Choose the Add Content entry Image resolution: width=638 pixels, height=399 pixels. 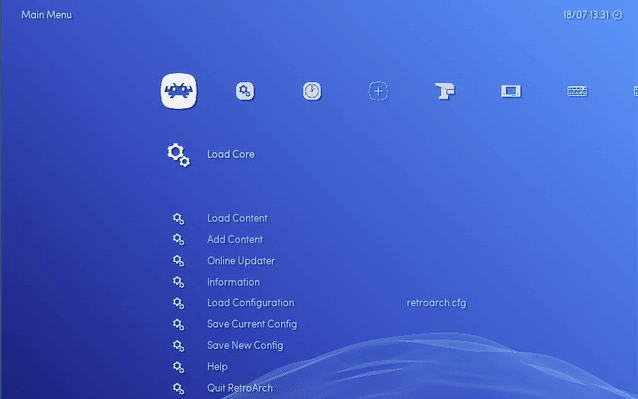click(235, 239)
